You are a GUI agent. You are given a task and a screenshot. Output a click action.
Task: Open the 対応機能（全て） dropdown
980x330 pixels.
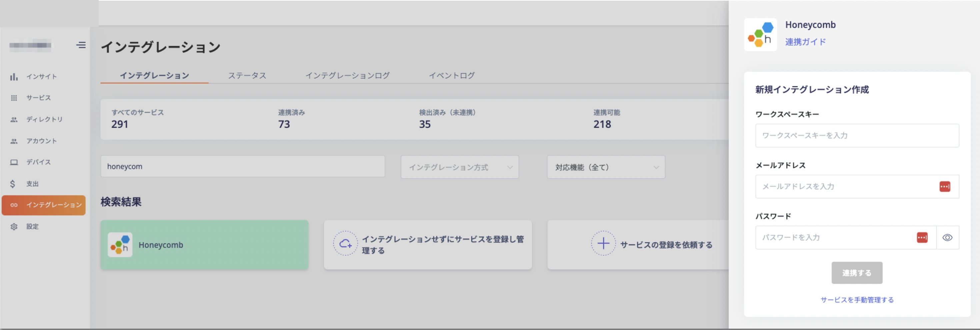[x=606, y=167]
